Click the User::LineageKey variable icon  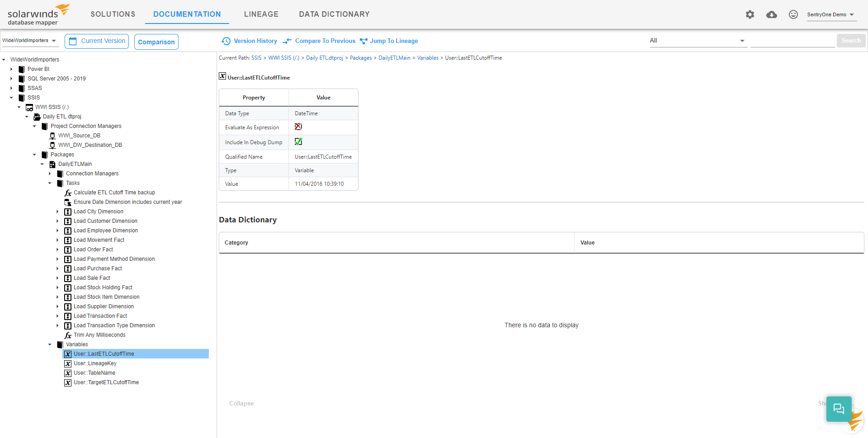[x=68, y=364]
